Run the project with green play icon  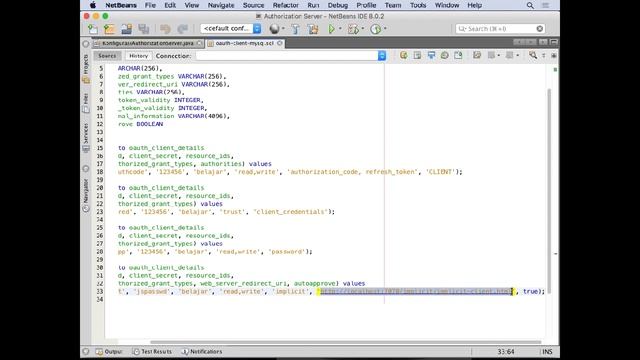point(331,29)
